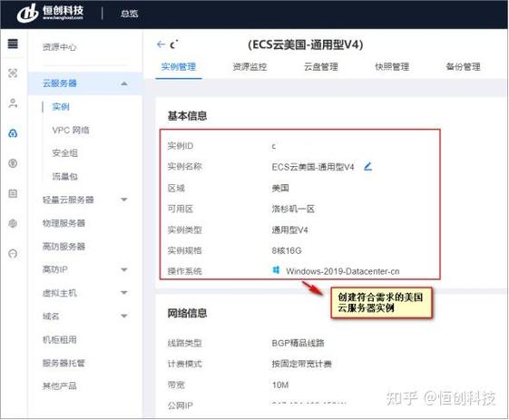This screenshot has height=420, width=509.
Task: Open the 流量包 submenu item
Action: (65, 177)
